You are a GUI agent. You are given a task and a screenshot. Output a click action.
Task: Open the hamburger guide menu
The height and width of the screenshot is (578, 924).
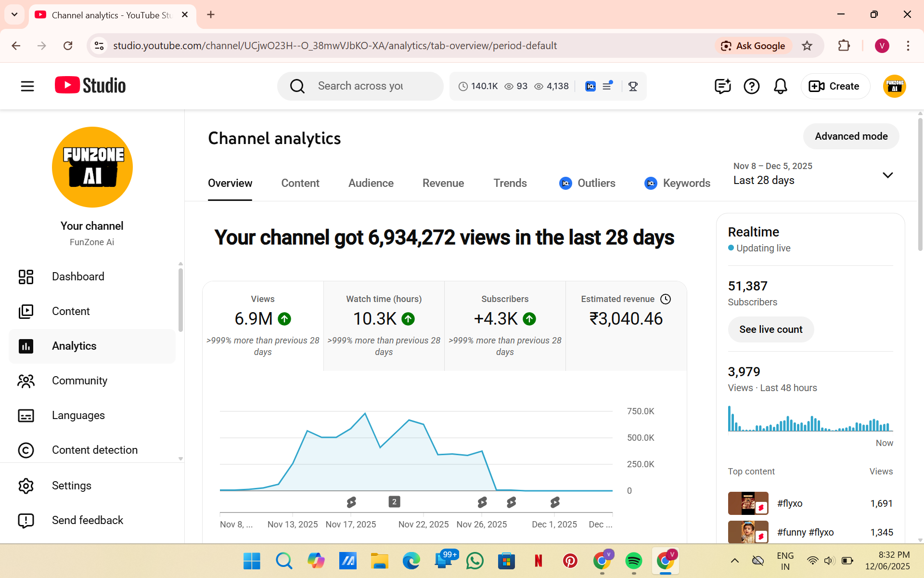click(27, 86)
